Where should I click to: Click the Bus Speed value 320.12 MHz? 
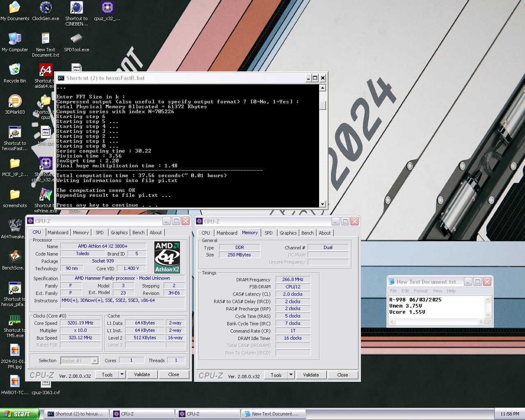click(80, 338)
